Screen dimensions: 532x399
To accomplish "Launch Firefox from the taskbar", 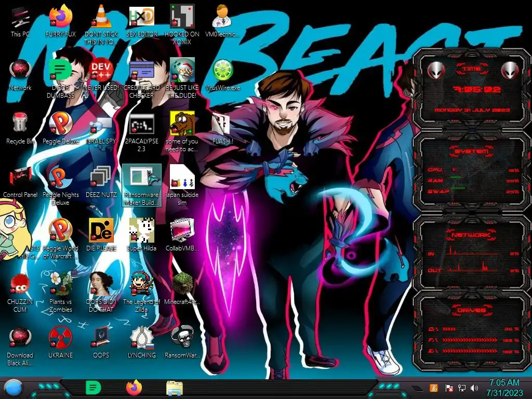I will point(134,388).
